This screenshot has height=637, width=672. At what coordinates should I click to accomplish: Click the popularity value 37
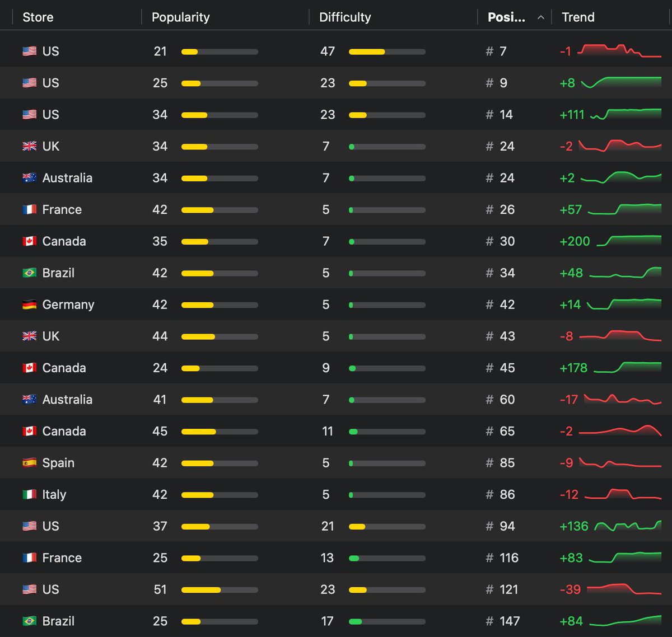(160, 526)
